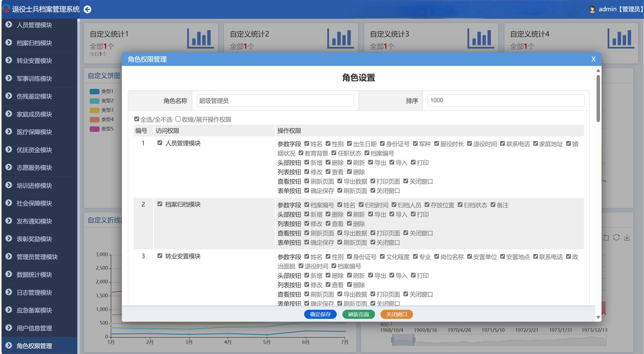Click the 类型1 legend color swatch

tap(94, 91)
